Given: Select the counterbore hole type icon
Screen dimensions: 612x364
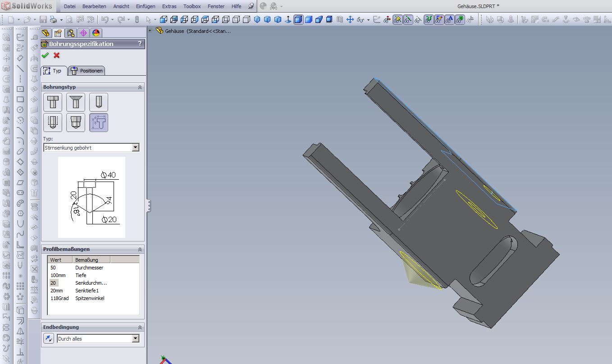Looking at the screenshot, I should (x=53, y=102).
